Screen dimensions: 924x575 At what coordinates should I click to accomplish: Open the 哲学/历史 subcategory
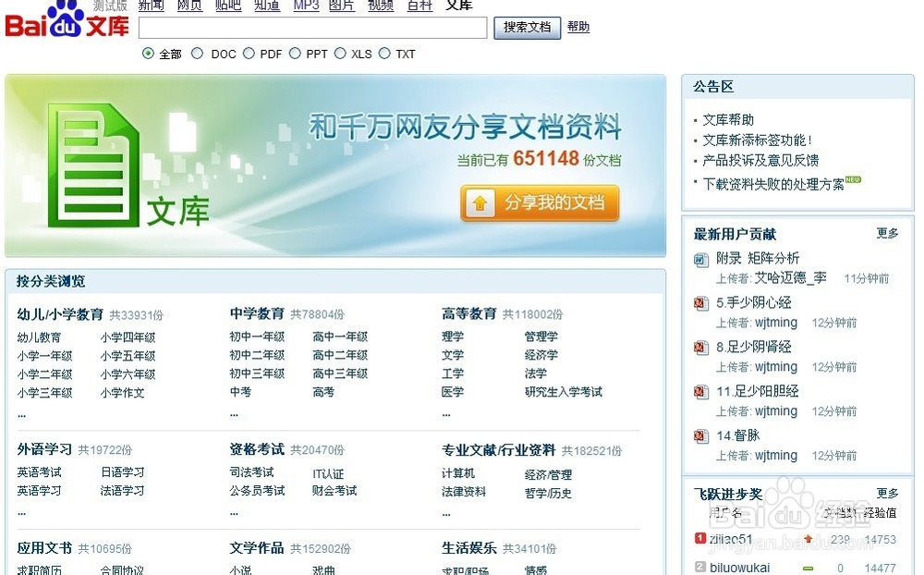548,493
